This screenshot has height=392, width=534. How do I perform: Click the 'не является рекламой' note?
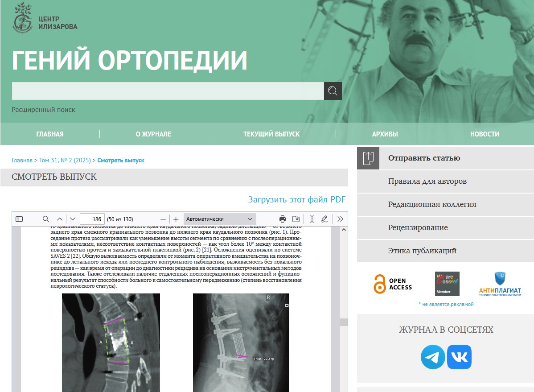click(x=446, y=304)
